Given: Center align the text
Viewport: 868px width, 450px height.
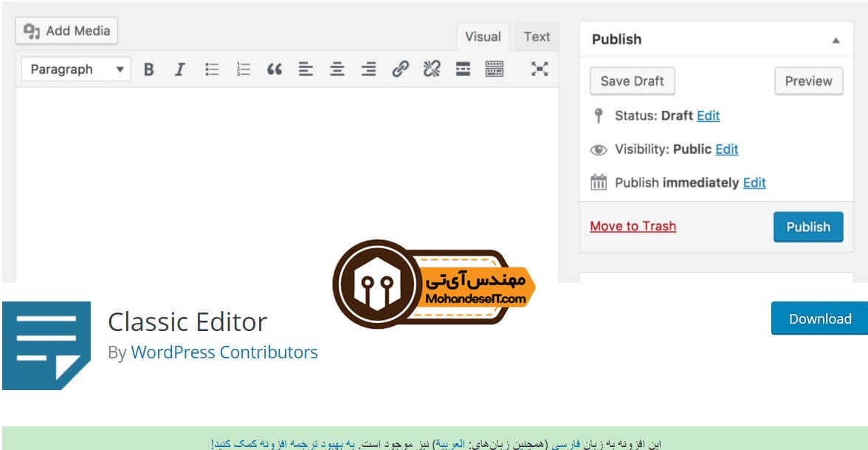Looking at the screenshot, I should pyautogui.click(x=337, y=69).
